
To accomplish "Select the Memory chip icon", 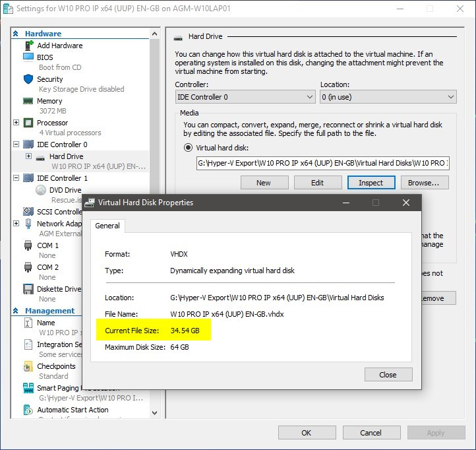I will (x=28, y=101).
